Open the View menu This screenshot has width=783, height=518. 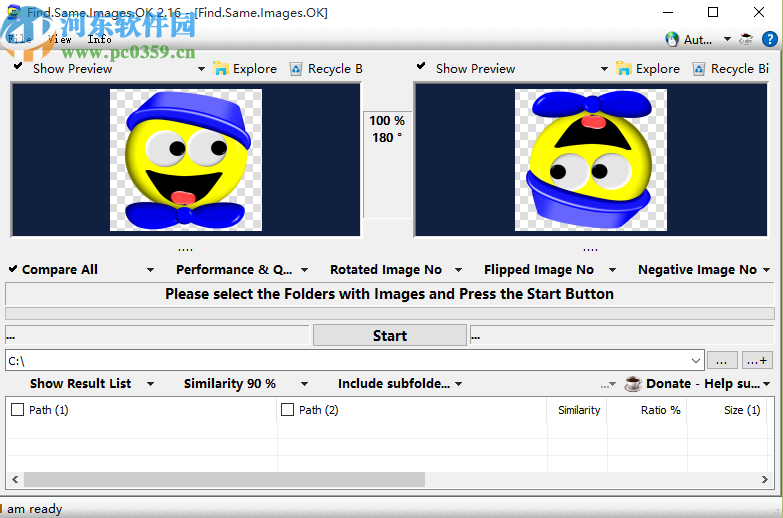click(60, 39)
